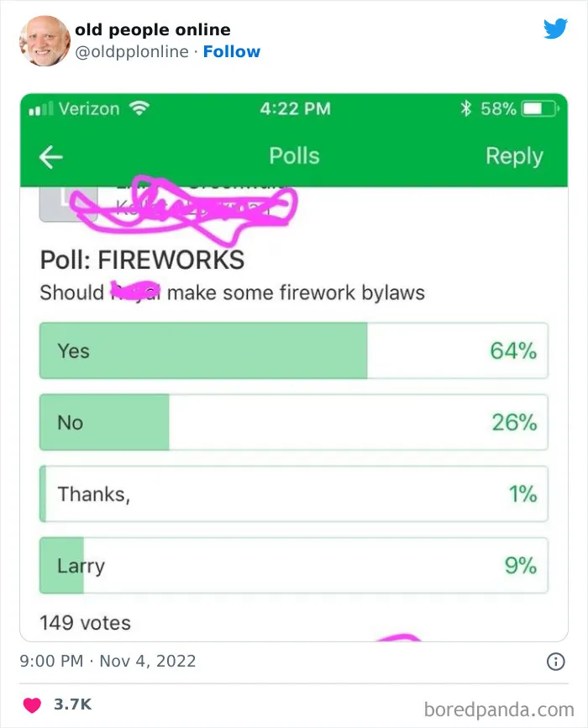Select the Larry poll option
The width and height of the screenshot is (588, 728).
pyautogui.click(x=294, y=565)
